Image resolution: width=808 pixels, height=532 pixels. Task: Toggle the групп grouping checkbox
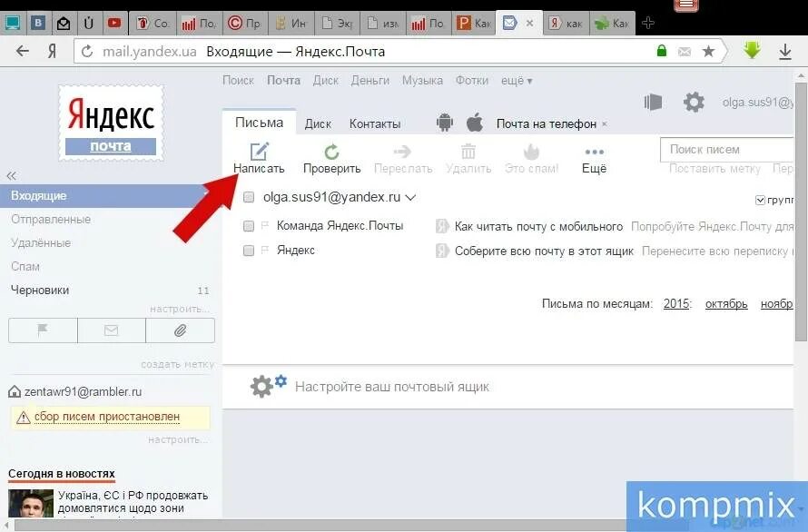point(760,200)
